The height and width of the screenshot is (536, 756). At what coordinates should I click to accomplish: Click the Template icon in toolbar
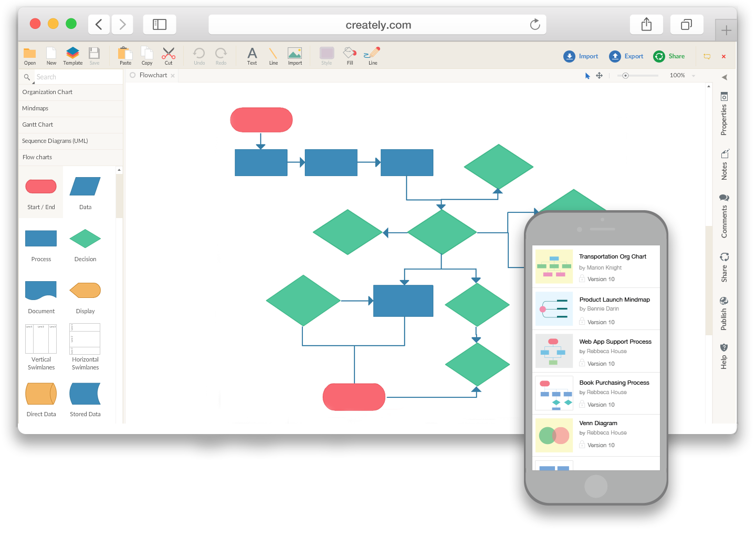pyautogui.click(x=72, y=55)
